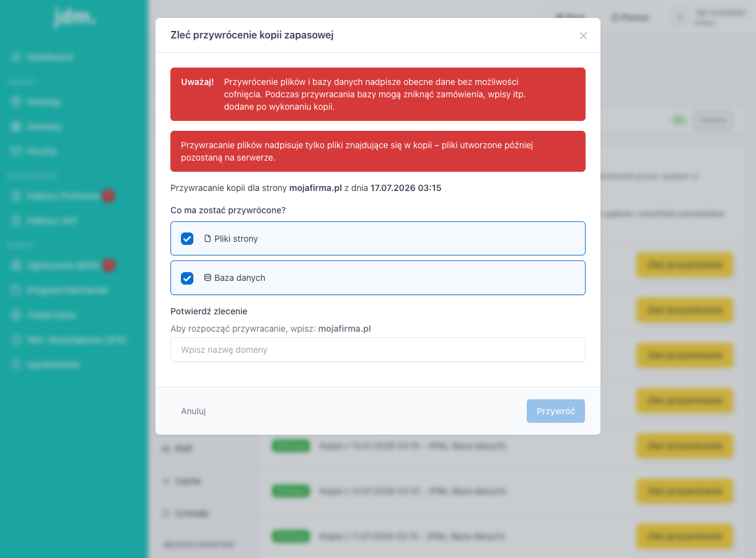756x558 pixels.
Task: Click the database icon beside Baza danych
Action: click(208, 278)
